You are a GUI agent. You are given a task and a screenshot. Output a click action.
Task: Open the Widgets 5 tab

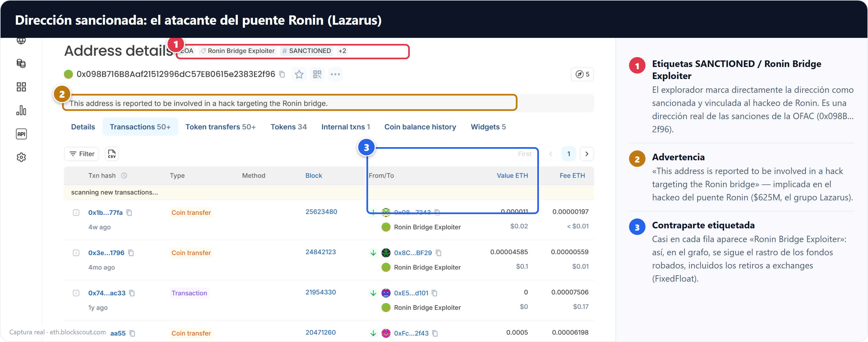[488, 127]
